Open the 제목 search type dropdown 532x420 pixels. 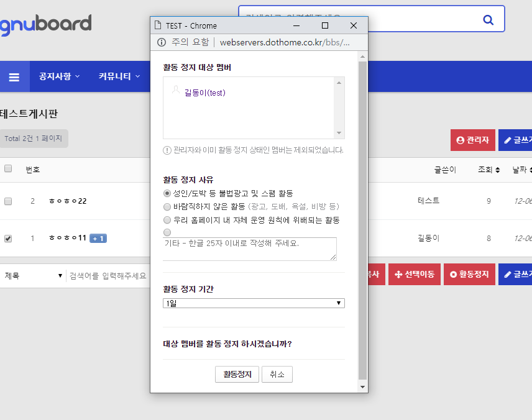coord(33,276)
